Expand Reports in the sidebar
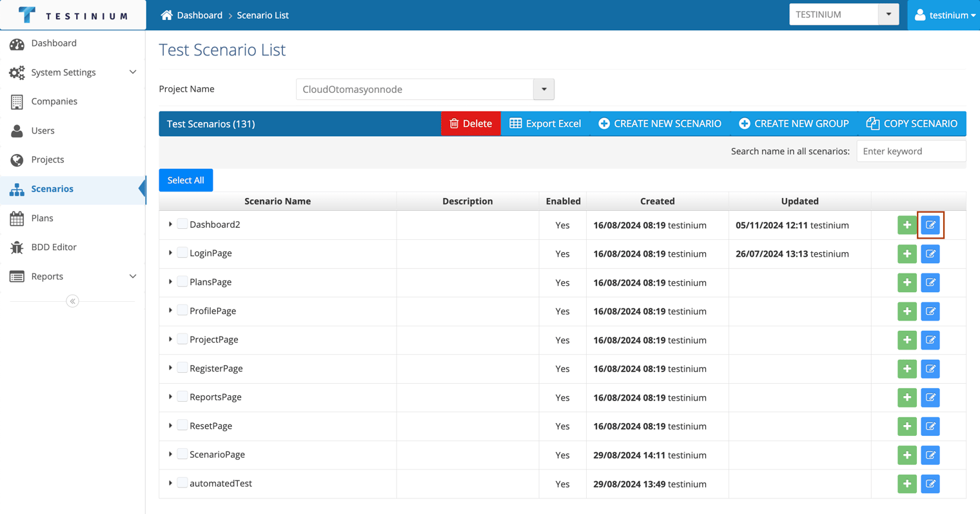The image size is (980, 514). pyautogui.click(x=73, y=276)
